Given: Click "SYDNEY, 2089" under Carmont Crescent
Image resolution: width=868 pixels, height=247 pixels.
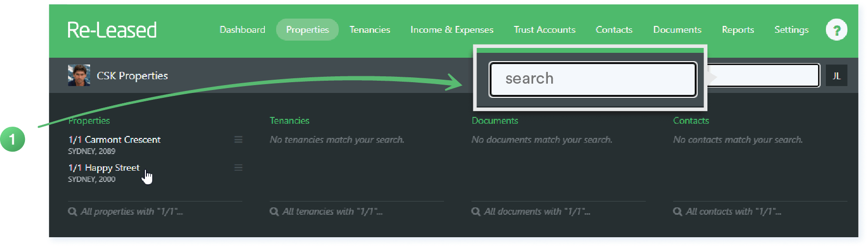Looking at the screenshot, I should pos(92,151).
